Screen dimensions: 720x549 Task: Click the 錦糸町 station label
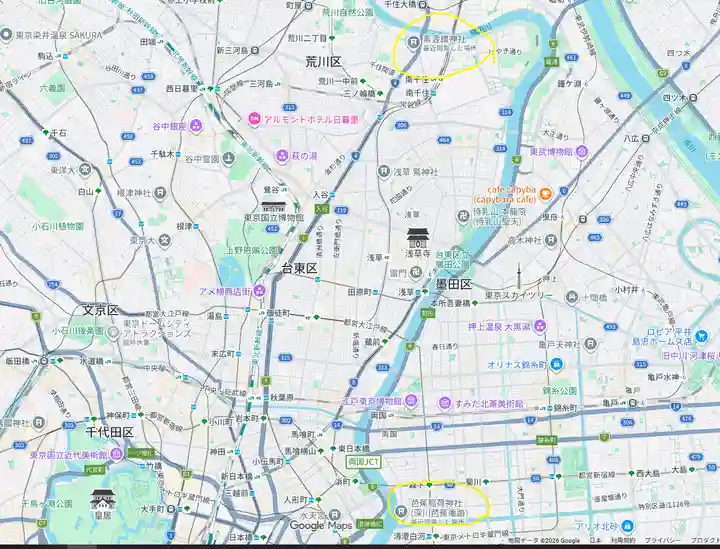[x=567, y=407]
